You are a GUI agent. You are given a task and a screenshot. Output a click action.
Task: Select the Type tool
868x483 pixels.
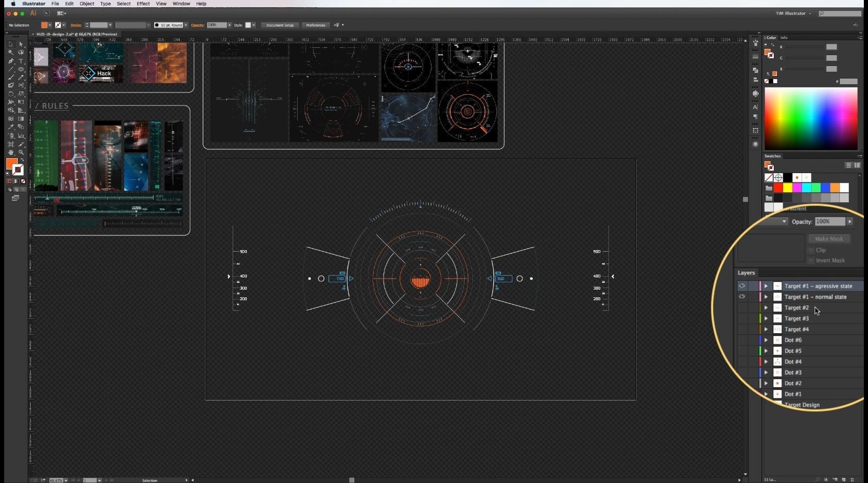coord(21,61)
